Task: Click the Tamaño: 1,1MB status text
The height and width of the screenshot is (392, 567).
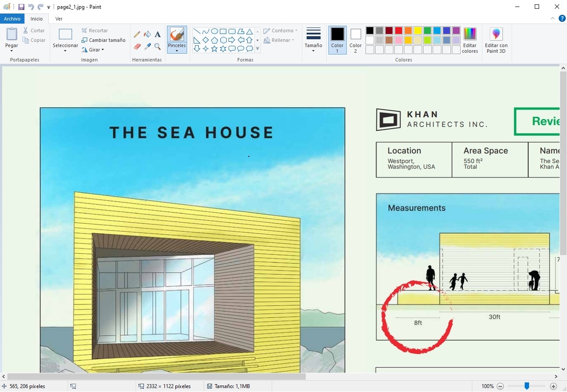Action: click(x=232, y=386)
